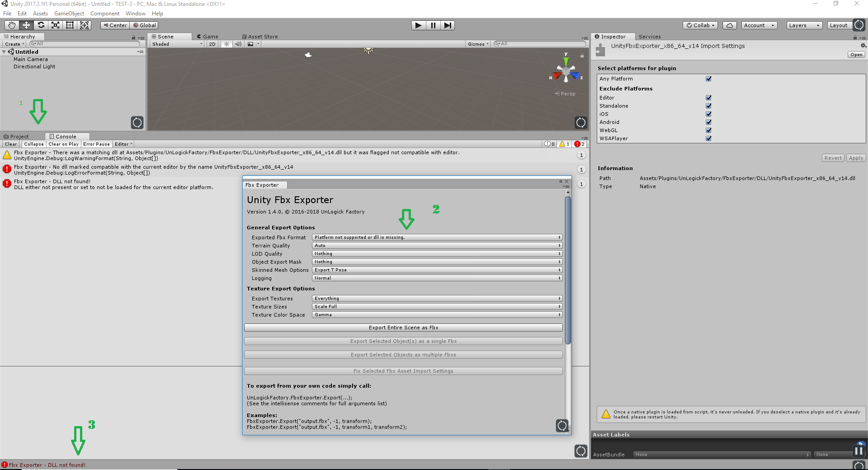Click the Pause button
This screenshot has height=470, width=868.
click(433, 25)
